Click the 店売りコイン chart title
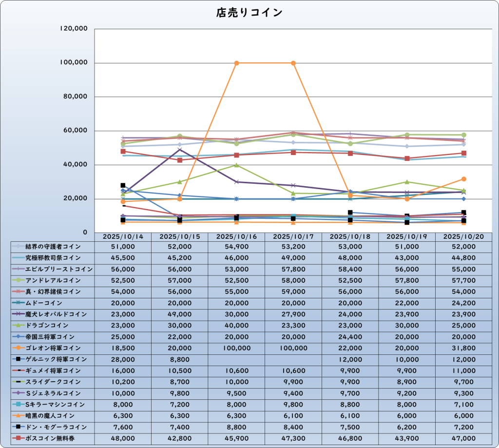 [x=249, y=13]
